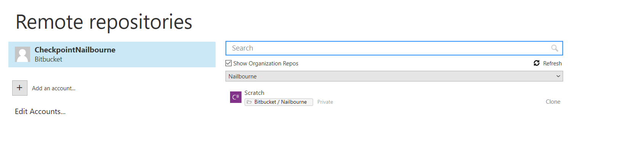Open the Nailbourne organization dropdown
This screenshot has height=158, width=644.
click(x=394, y=76)
